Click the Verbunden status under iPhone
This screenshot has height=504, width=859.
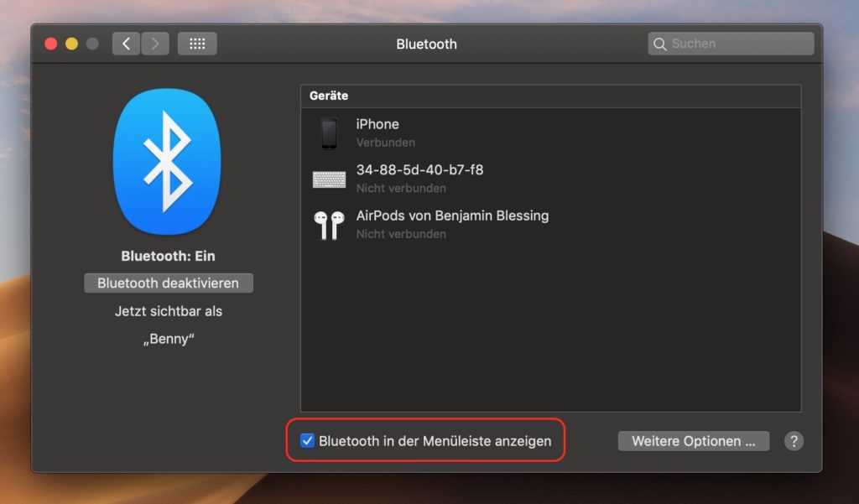(x=386, y=143)
